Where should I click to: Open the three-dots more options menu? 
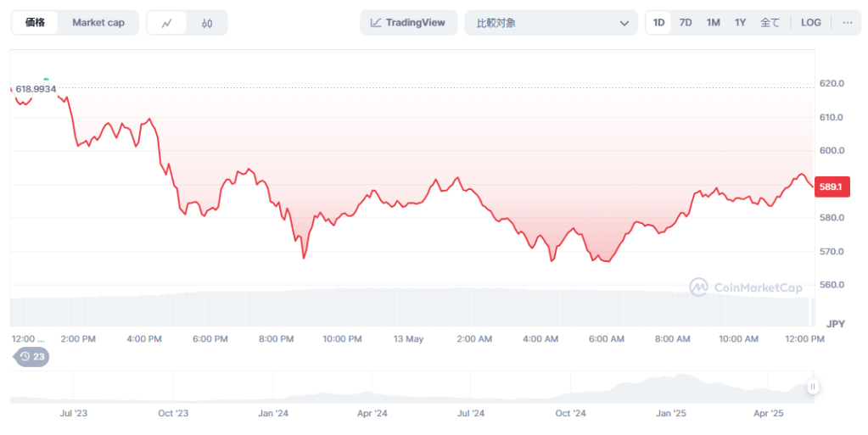[x=848, y=23]
